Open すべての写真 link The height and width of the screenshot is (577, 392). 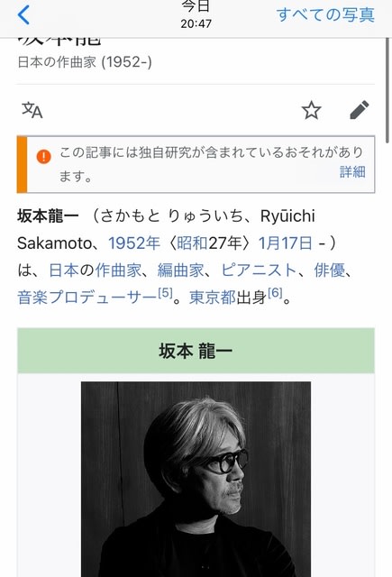click(325, 15)
